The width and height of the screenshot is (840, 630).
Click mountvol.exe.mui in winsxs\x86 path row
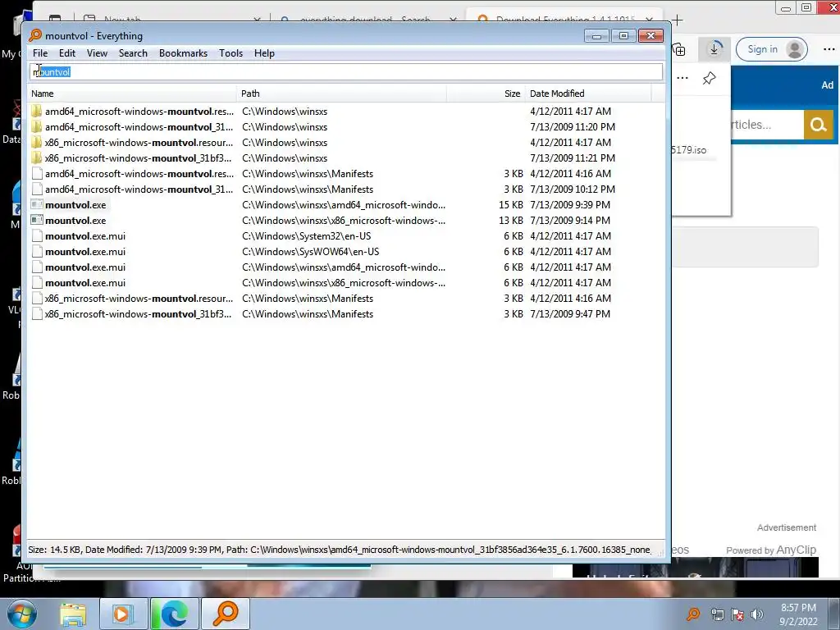tap(85, 282)
